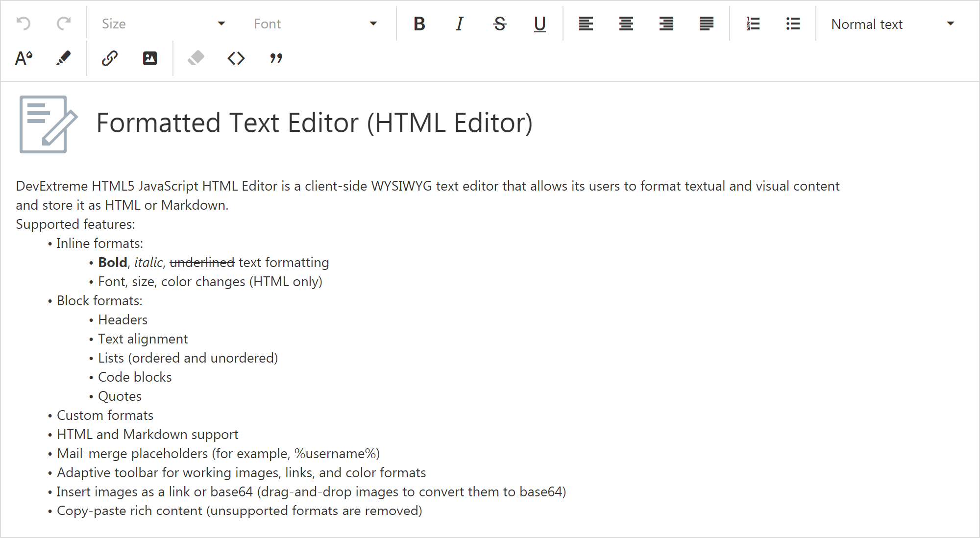
Task: Open the Size dropdown
Action: [x=164, y=24]
